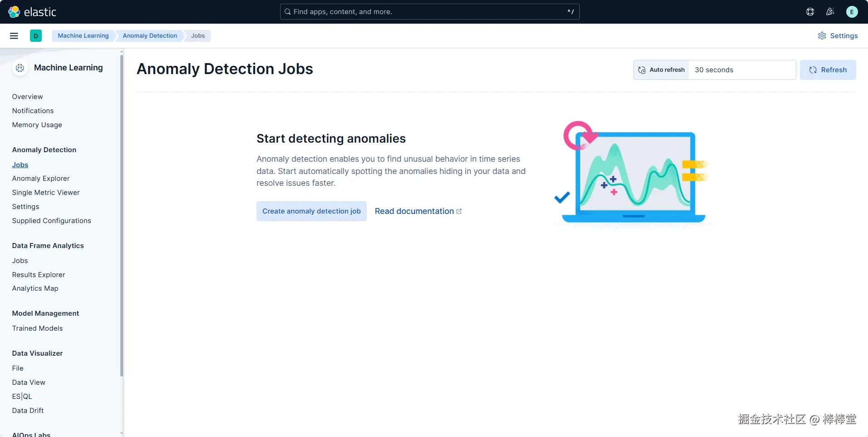Open the hamburger navigation menu
This screenshot has width=868, height=437.
[14, 36]
